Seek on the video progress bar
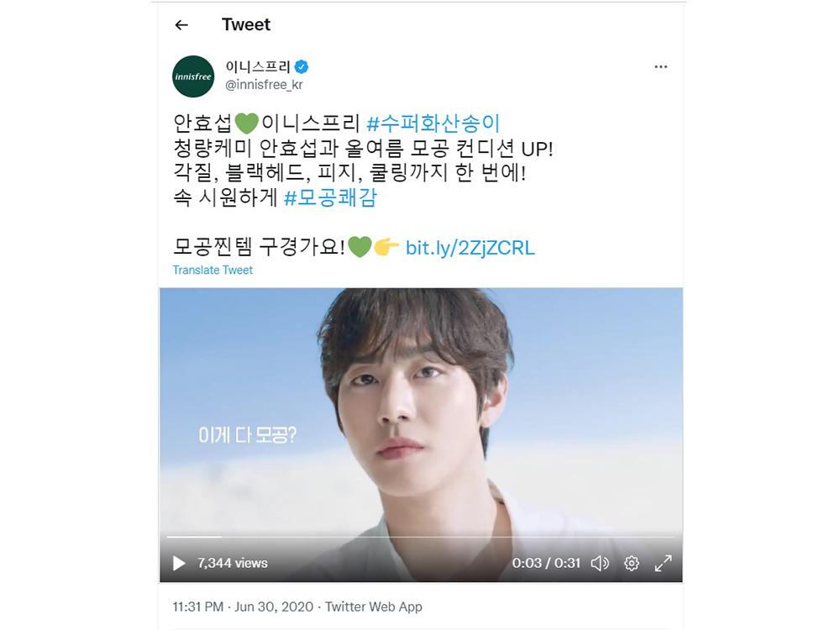The width and height of the screenshot is (840, 630). (421, 536)
